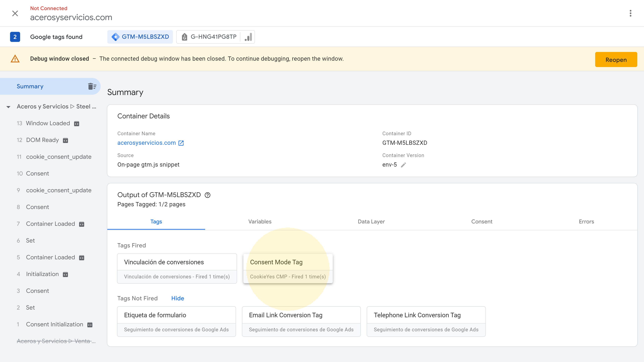
Task: Click the code icon next to Window Loaded
Action: pos(76,124)
